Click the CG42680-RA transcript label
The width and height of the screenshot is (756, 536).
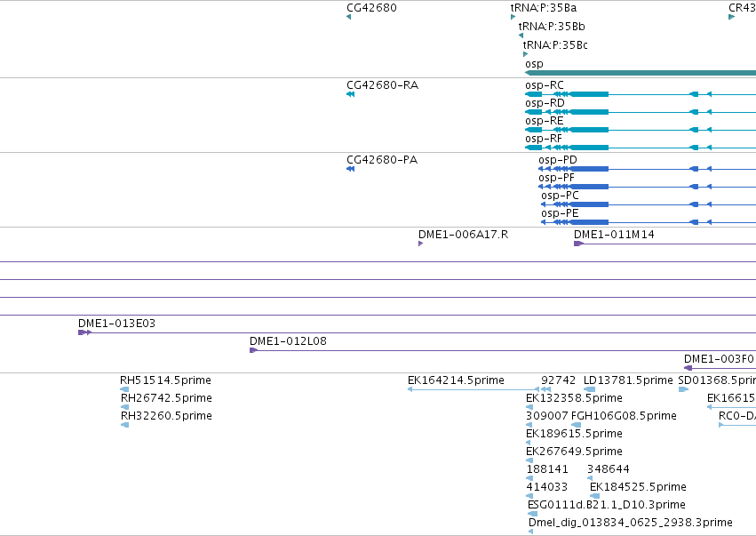point(382,85)
